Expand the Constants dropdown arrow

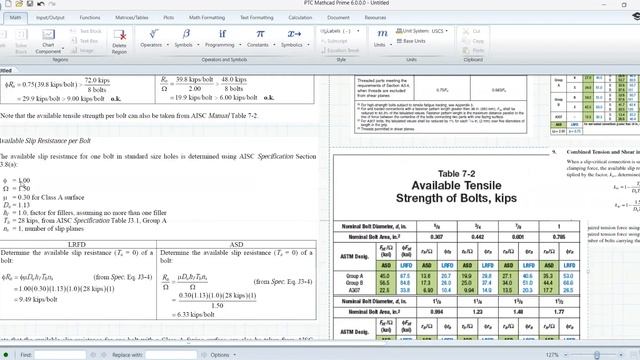tap(274, 45)
